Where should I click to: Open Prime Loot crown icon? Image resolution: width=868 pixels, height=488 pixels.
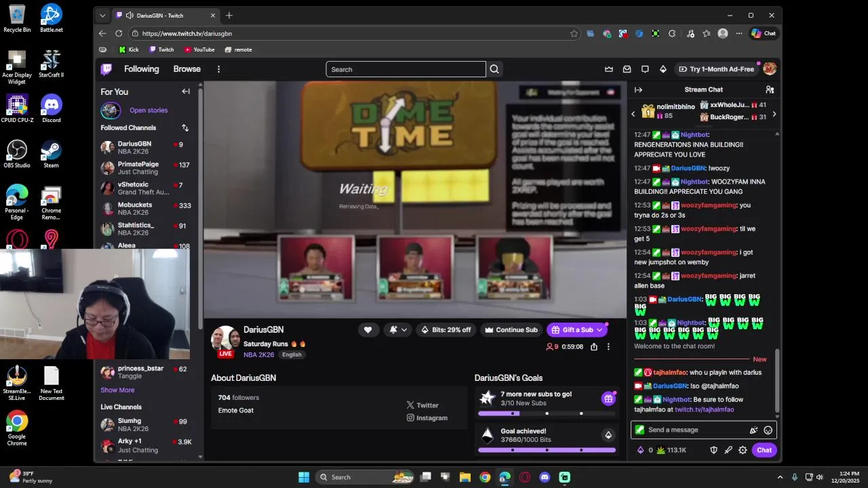pos(609,69)
